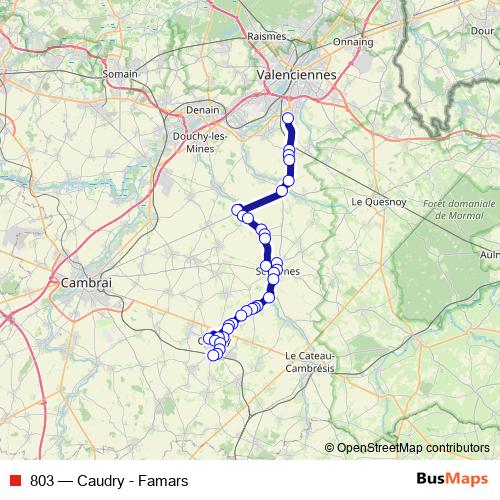Click the Le Cateau-Cambrésis label
This screenshot has width=500, height=500.
[x=310, y=362]
